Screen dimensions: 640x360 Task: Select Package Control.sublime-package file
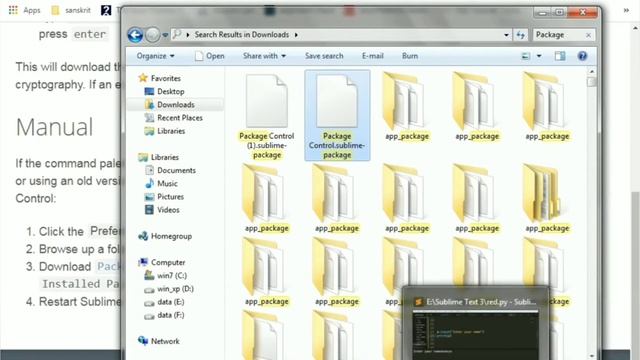[x=337, y=116]
